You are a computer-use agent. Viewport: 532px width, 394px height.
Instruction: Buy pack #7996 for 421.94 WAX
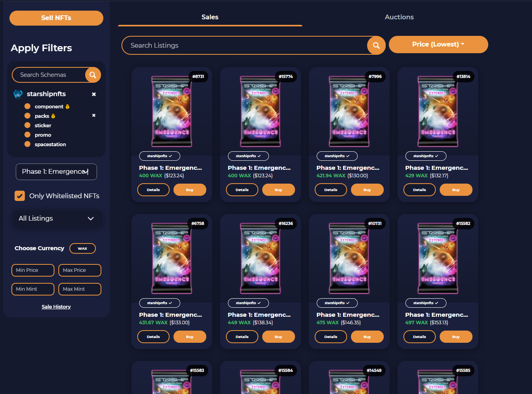367,190
